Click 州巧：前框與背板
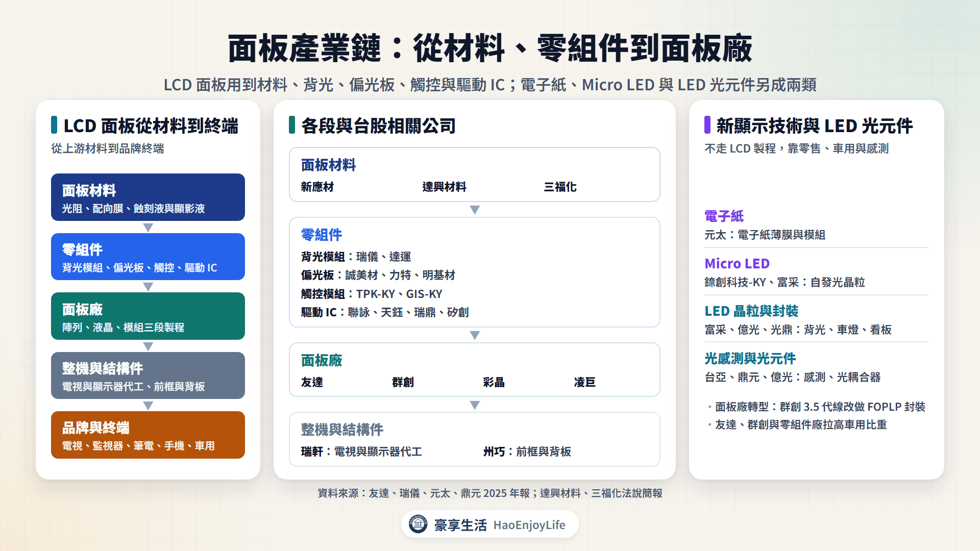The height and width of the screenshot is (551, 980). coord(527,452)
